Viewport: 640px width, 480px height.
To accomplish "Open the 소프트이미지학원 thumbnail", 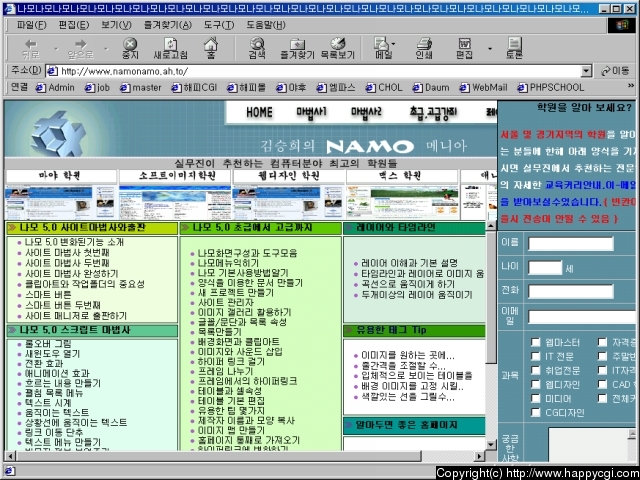I will coord(175,202).
